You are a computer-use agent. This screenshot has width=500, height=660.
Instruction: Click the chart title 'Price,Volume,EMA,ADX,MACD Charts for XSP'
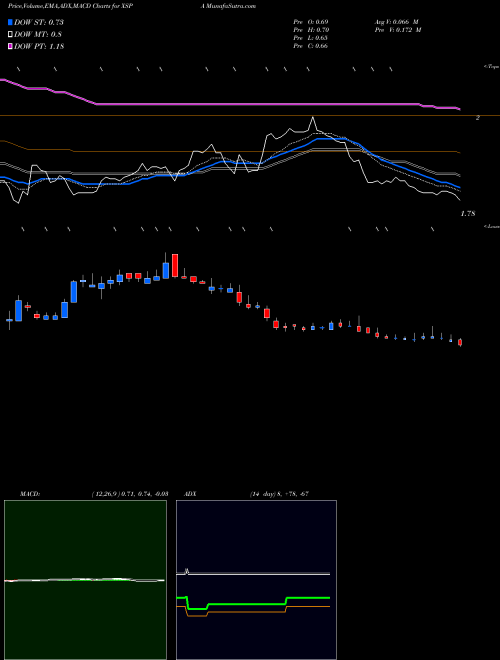pyautogui.click(x=71, y=6)
